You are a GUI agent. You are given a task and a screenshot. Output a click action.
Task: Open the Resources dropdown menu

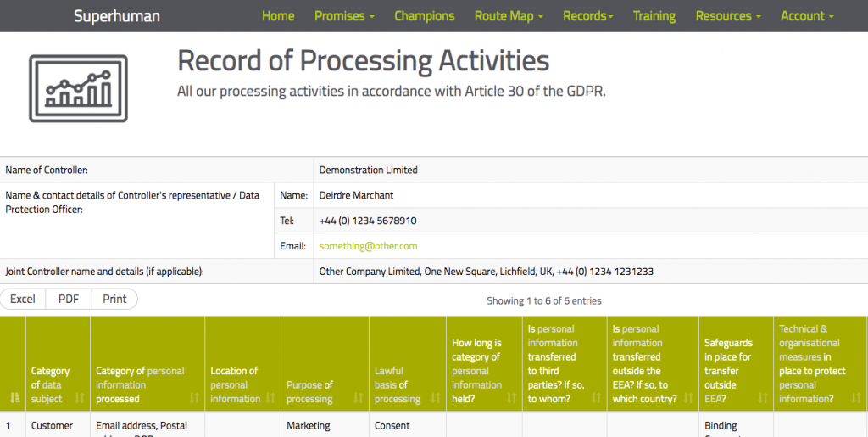728,16
